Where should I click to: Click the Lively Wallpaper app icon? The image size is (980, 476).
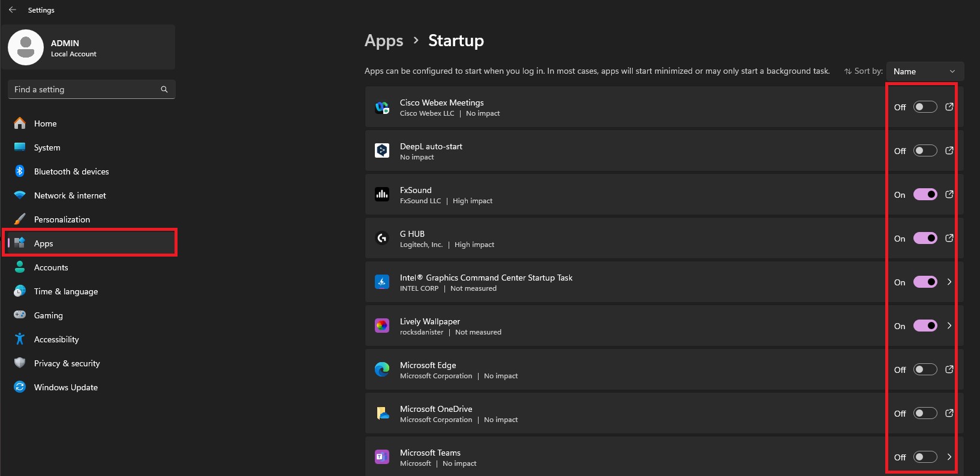click(x=382, y=326)
